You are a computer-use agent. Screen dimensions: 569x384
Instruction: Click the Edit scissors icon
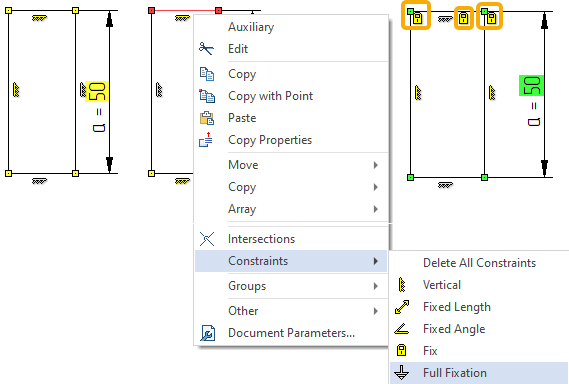click(x=206, y=49)
